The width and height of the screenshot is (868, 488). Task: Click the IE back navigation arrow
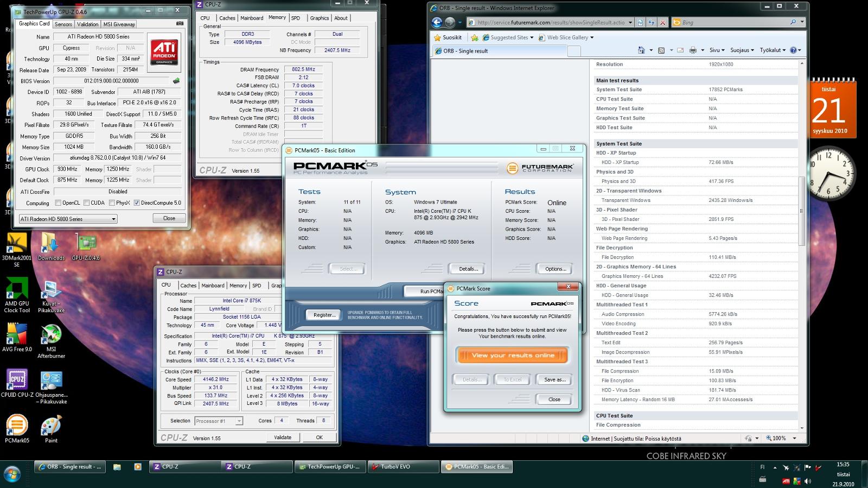[437, 22]
